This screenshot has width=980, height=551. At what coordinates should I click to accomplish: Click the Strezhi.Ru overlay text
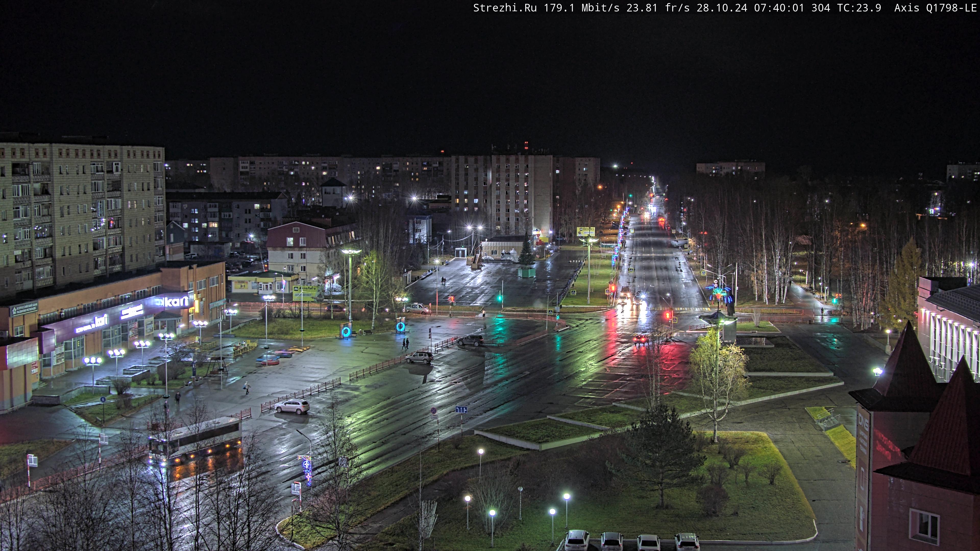click(x=505, y=8)
